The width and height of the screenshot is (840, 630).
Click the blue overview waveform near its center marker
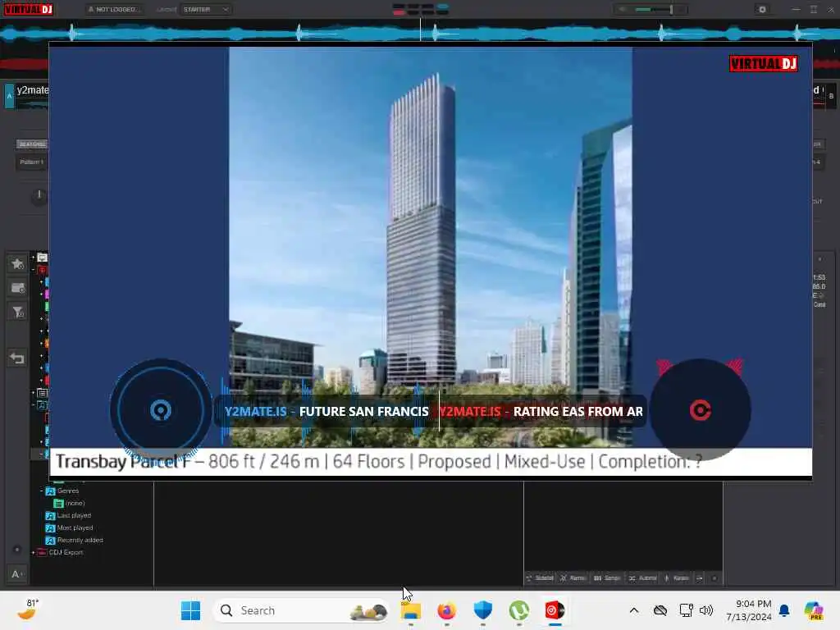[x=420, y=33]
